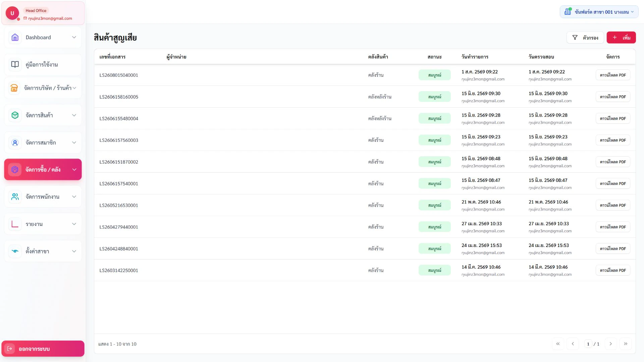
Task: Jump to the last page arrows
Action: click(x=626, y=344)
